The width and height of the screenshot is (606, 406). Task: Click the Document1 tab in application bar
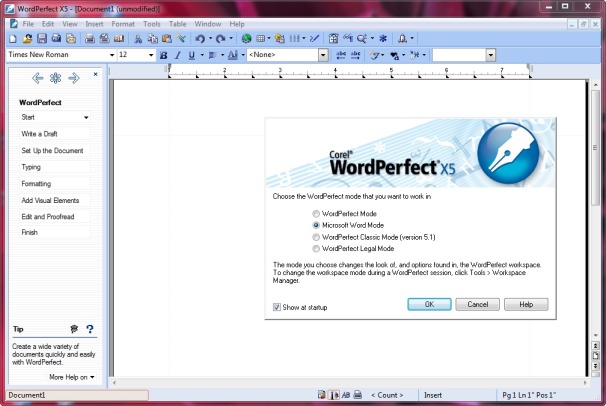tap(77, 395)
